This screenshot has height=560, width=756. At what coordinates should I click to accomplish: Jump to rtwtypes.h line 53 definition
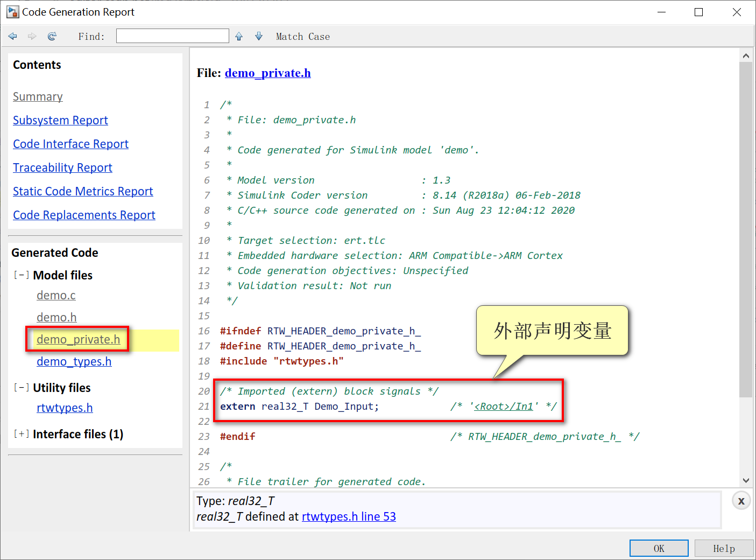point(349,516)
